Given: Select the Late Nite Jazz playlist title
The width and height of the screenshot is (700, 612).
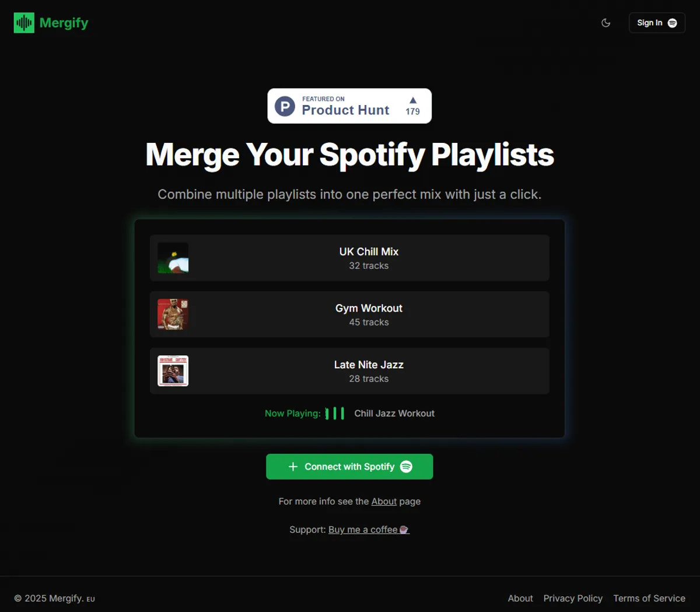Looking at the screenshot, I should pyautogui.click(x=369, y=365).
